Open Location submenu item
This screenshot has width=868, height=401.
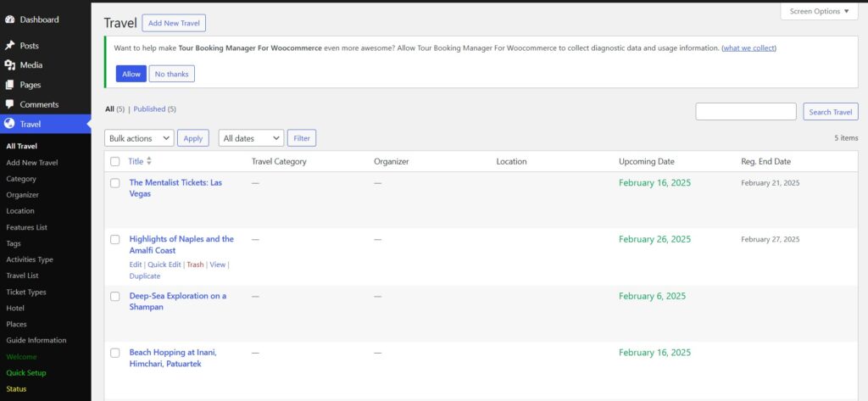(x=20, y=211)
